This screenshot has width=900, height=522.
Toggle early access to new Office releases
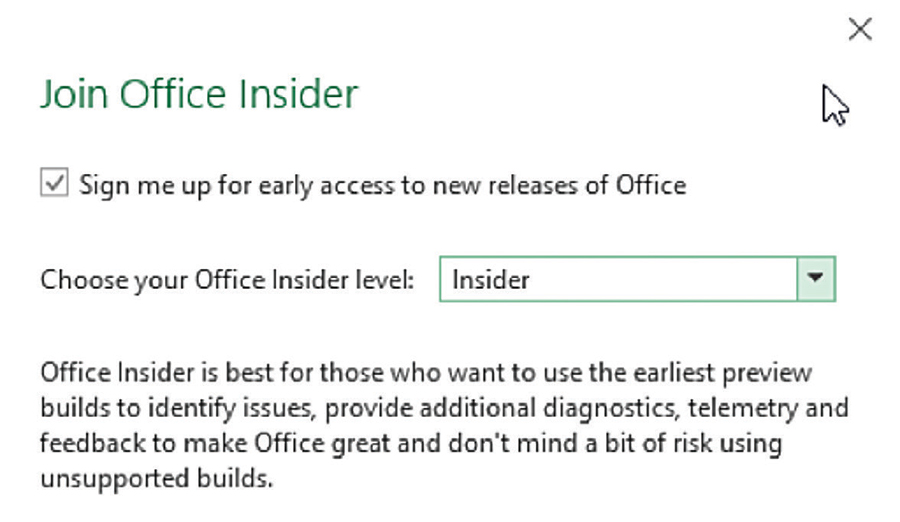pyautogui.click(x=55, y=185)
